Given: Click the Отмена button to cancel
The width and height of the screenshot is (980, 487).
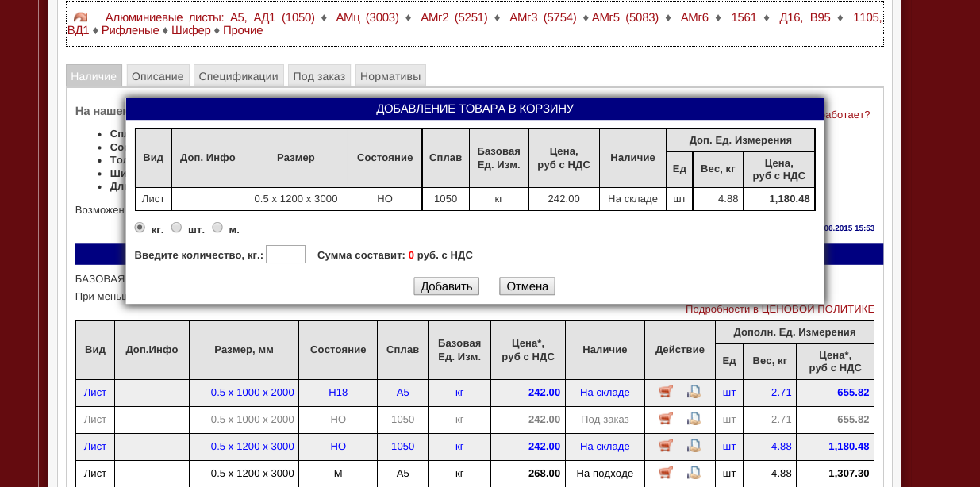Looking at the screenshot, I should coord(527,286).
